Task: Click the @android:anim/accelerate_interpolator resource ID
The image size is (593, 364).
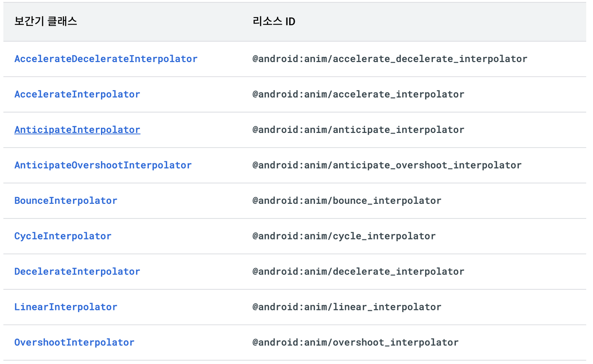Action: (x=358, y=94)
